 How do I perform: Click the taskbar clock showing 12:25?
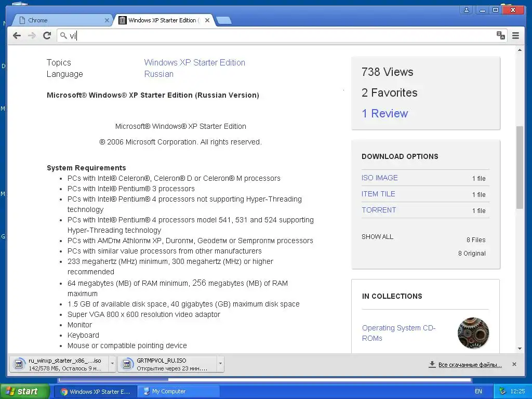click(517, 391)
